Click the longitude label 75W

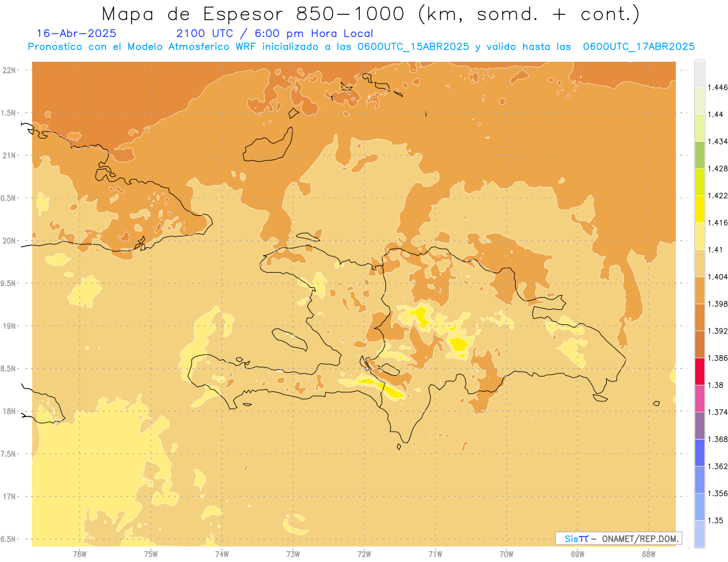[x=151, y=554]
